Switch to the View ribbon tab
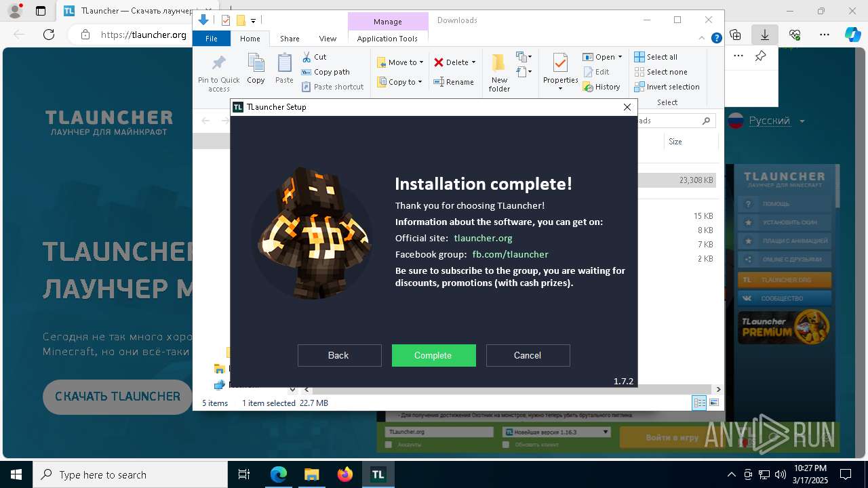This screenshot has width=868, height=488. 328,39
